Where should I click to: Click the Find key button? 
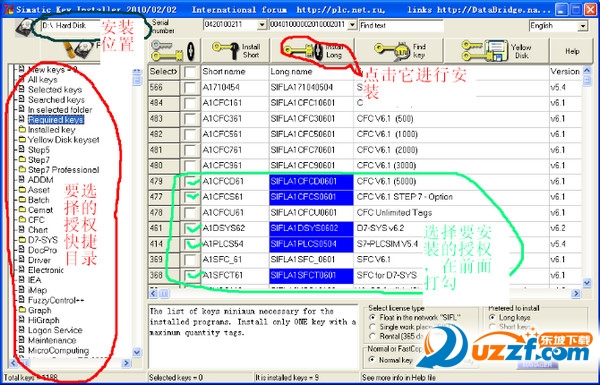[x=399, y=51]
